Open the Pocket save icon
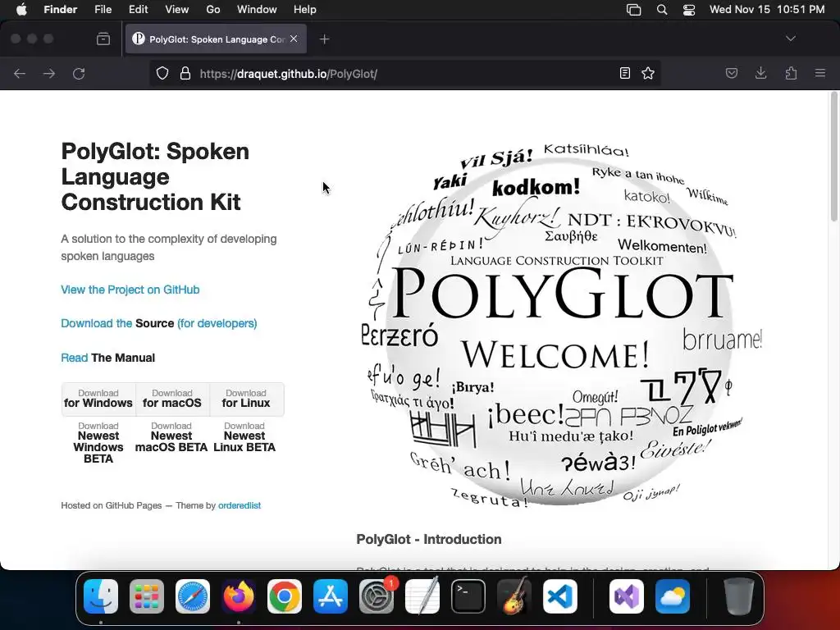The image size is (840, 630). click(731, 73)
